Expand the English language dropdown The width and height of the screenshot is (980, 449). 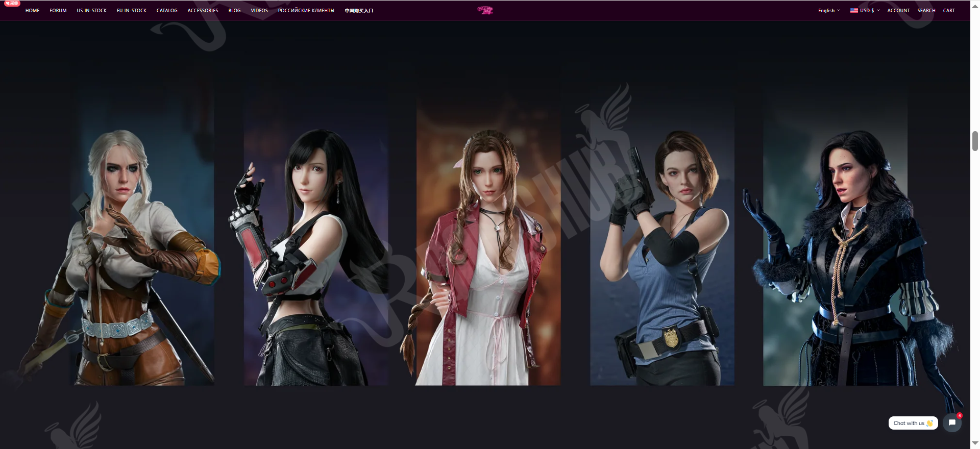point(829,11)
